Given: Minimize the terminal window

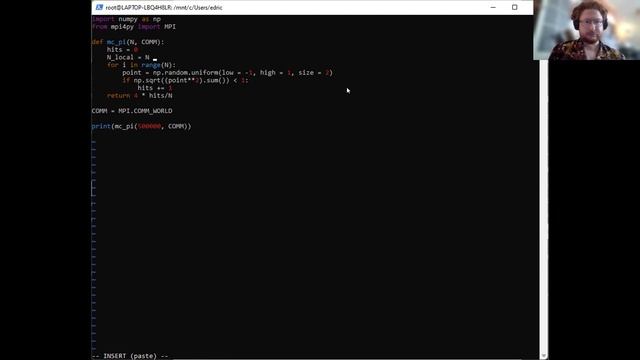Looking at the screenshot, I should pos(493,7).
